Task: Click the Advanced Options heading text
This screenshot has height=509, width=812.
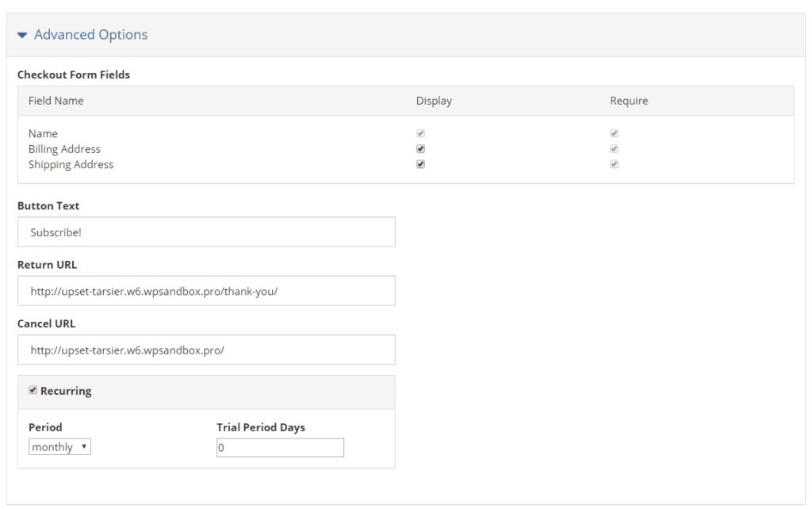Action: click(x=90, y=35)
